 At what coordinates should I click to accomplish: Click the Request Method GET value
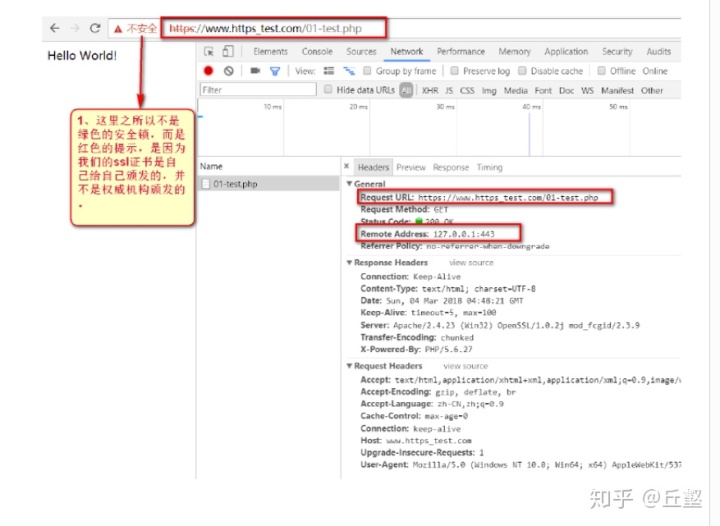[441, 209]
